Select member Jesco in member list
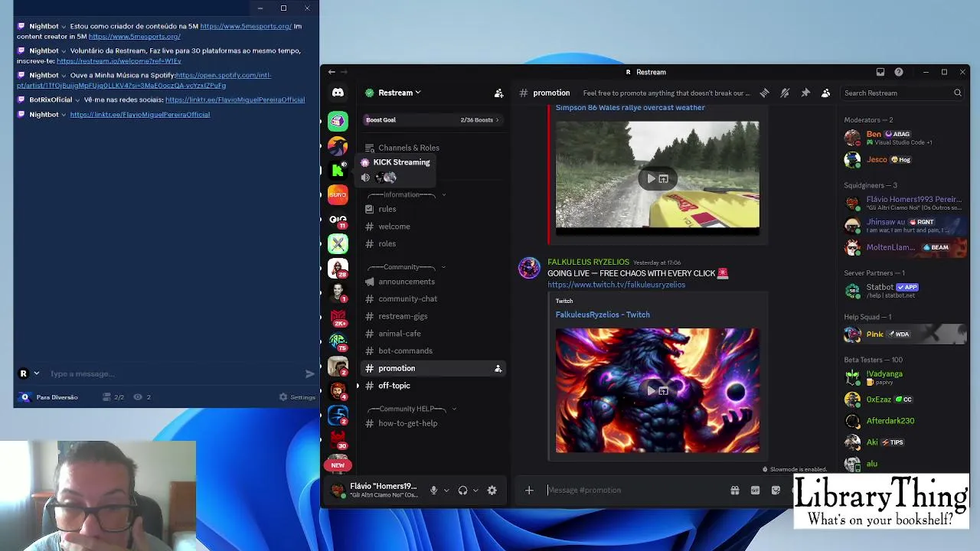This screenshot has height=551, width=980. [x=903, y=160]
